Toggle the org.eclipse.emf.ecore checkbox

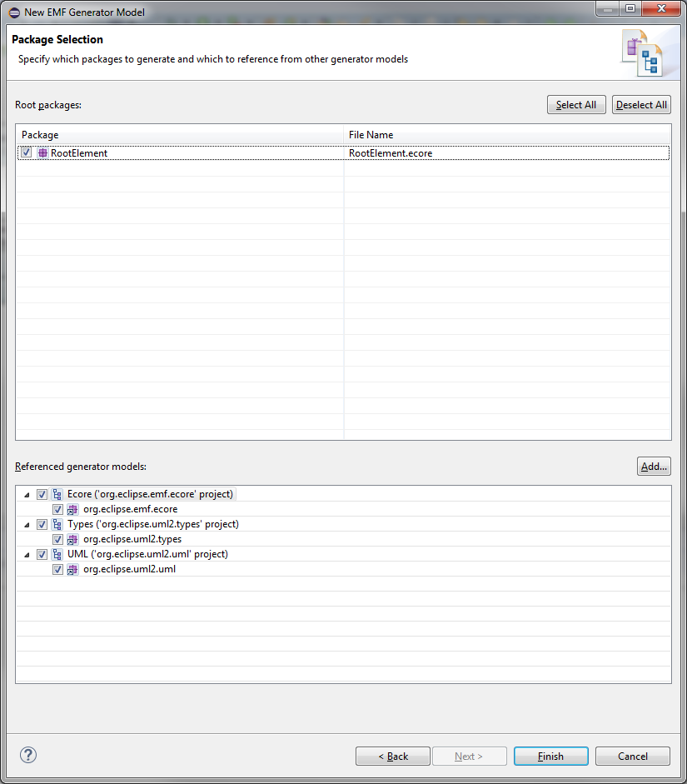coord(57,510)
